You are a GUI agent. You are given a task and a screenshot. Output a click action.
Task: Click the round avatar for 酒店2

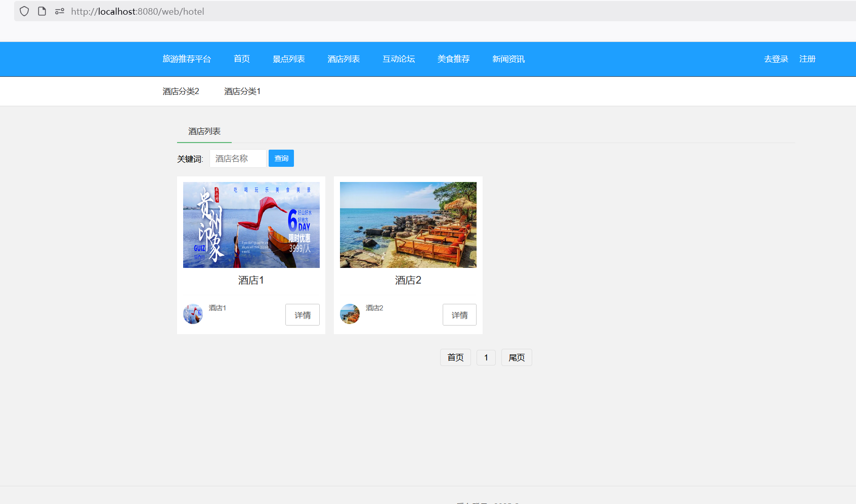coord(350,314)
